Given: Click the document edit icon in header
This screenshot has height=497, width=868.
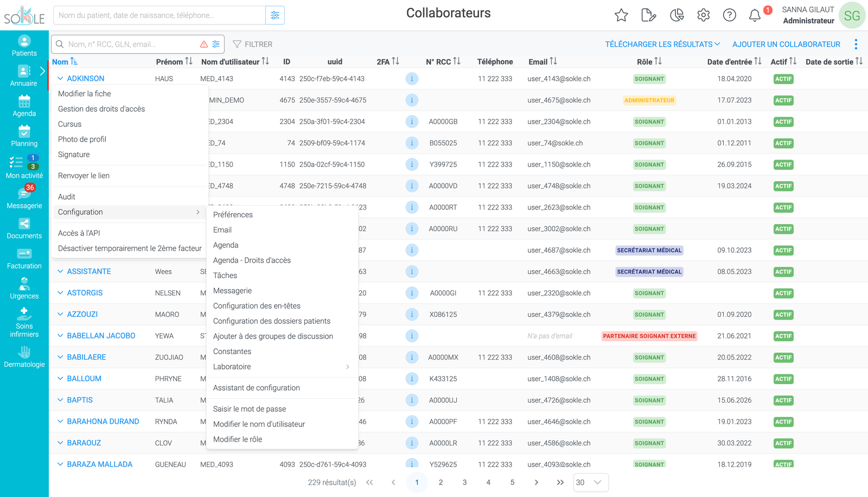Looking at the screenshot, I should pos(648,15).
